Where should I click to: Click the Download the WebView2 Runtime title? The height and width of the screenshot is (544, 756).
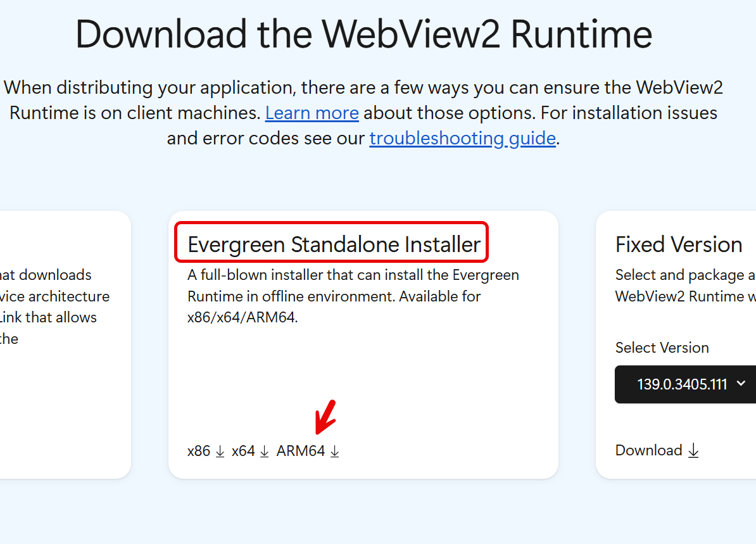(363, 34)
